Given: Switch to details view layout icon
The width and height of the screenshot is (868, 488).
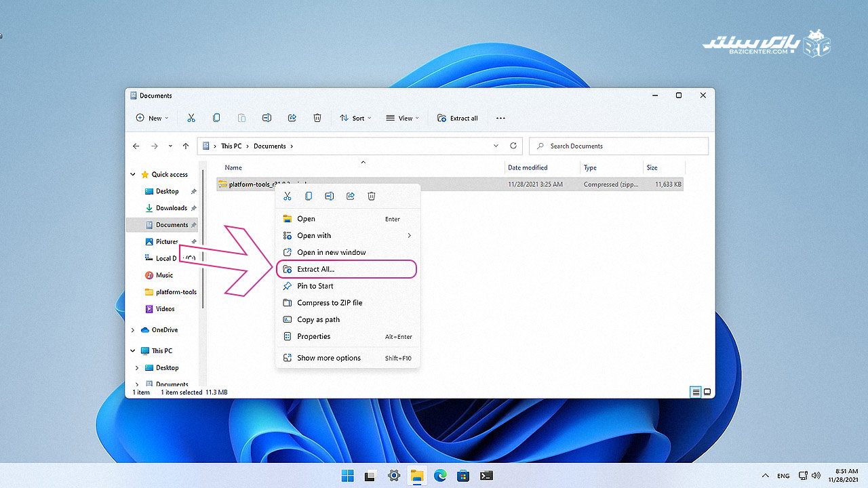Looking at the screenshot, I should [696, 392].
